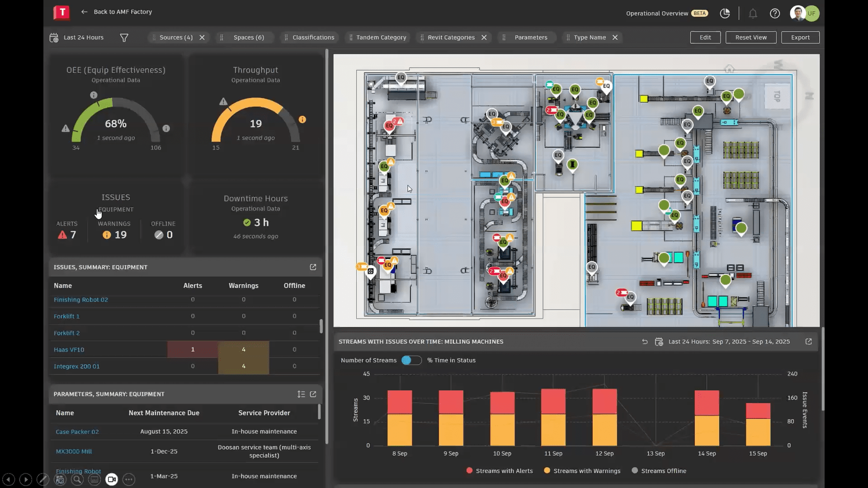Go back to AMF Factory

117,12
